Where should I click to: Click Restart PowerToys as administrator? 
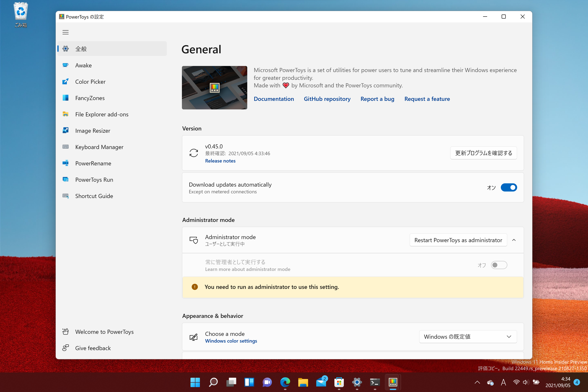pyautogui.click(x=458, y=240)
